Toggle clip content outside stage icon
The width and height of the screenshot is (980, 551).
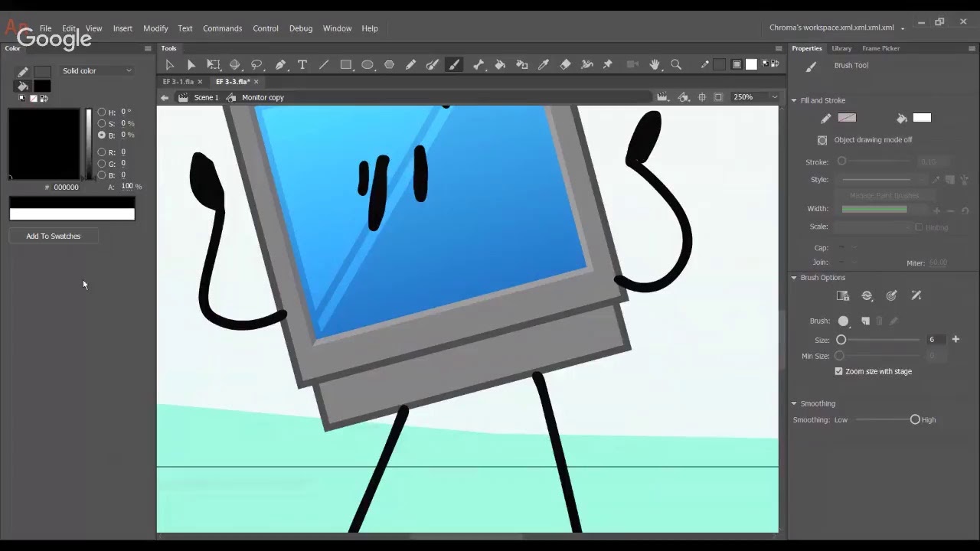click(718, 97)
